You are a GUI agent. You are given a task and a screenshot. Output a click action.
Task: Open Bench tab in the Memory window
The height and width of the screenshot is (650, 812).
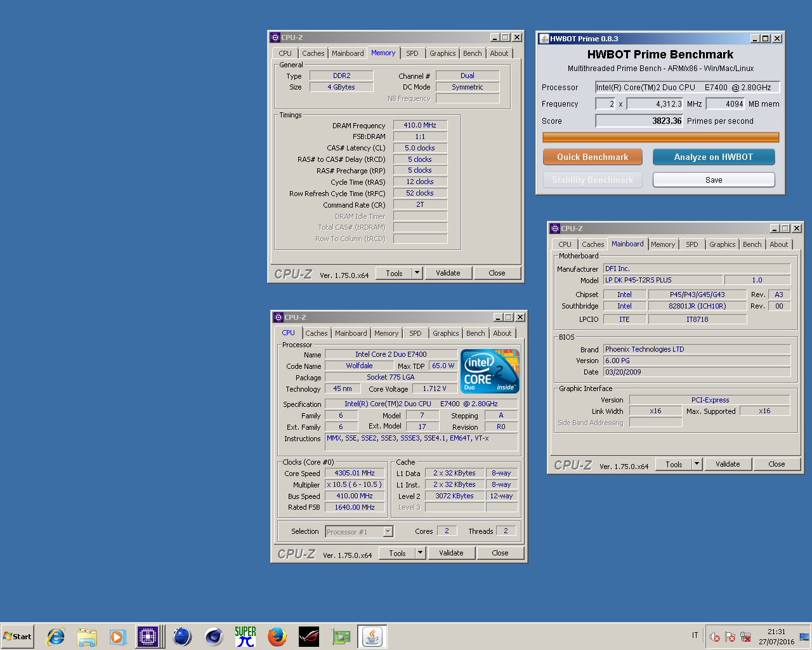pos(472,53)
